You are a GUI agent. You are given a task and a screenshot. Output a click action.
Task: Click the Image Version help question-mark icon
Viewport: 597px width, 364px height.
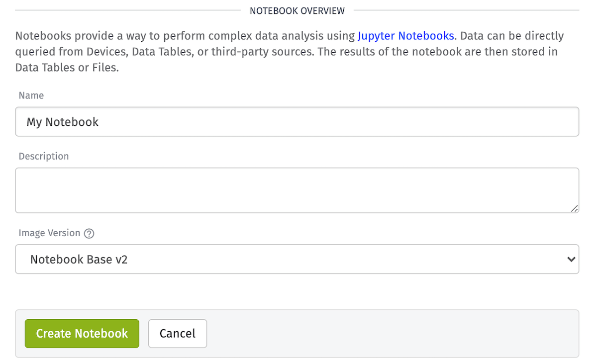point(89,234)
